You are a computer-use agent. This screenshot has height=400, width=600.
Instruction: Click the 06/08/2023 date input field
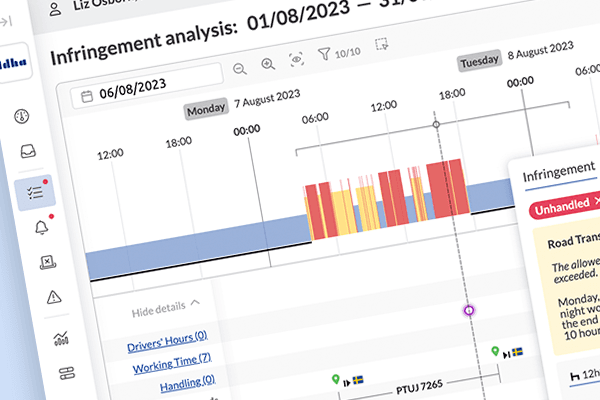click(x=145, y=95)
